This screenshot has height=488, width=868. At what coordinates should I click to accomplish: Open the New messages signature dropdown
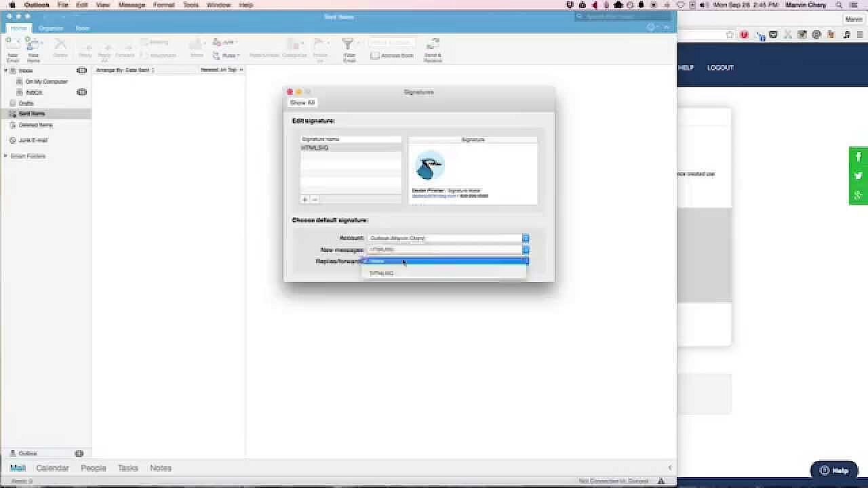coord(448,249)
